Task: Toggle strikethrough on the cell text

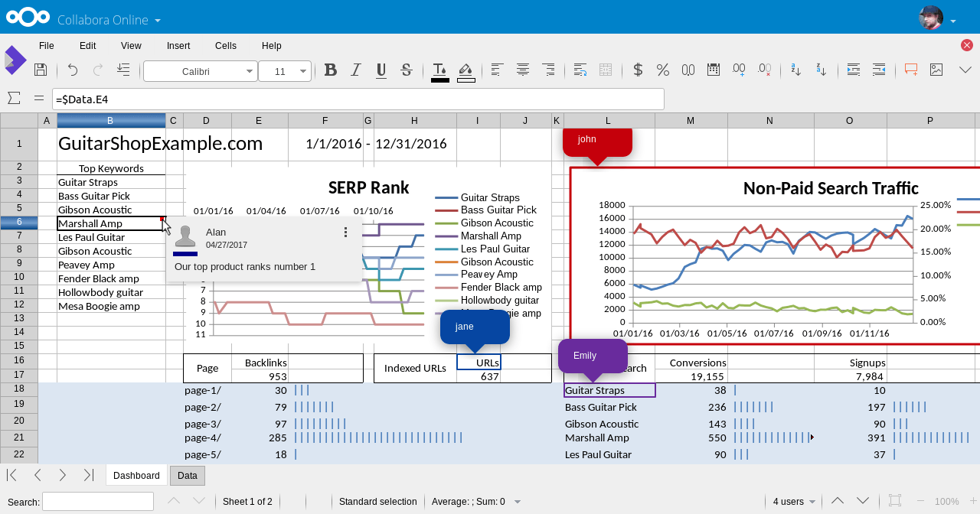Action: pyautogui.click(x=407, y=70)
